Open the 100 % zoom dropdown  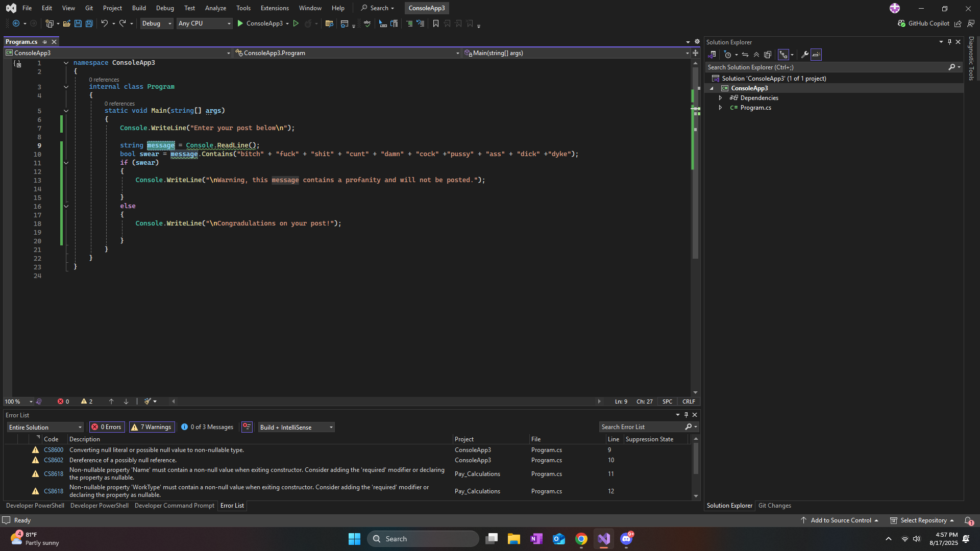coord(18,402)
